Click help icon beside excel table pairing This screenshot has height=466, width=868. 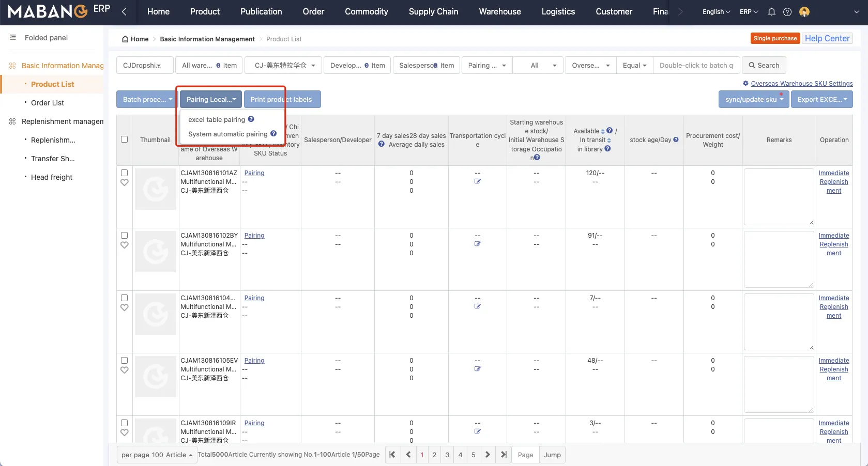(251, 119)
